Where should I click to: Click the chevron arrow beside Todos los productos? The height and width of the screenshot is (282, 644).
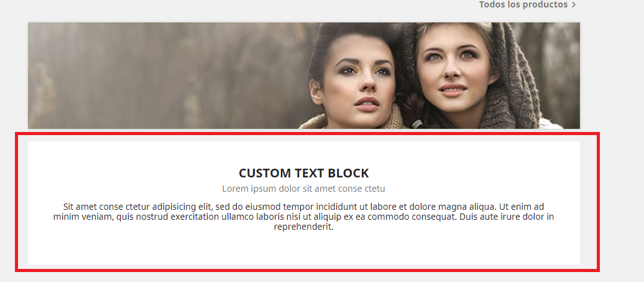click(x=574, y=5)
